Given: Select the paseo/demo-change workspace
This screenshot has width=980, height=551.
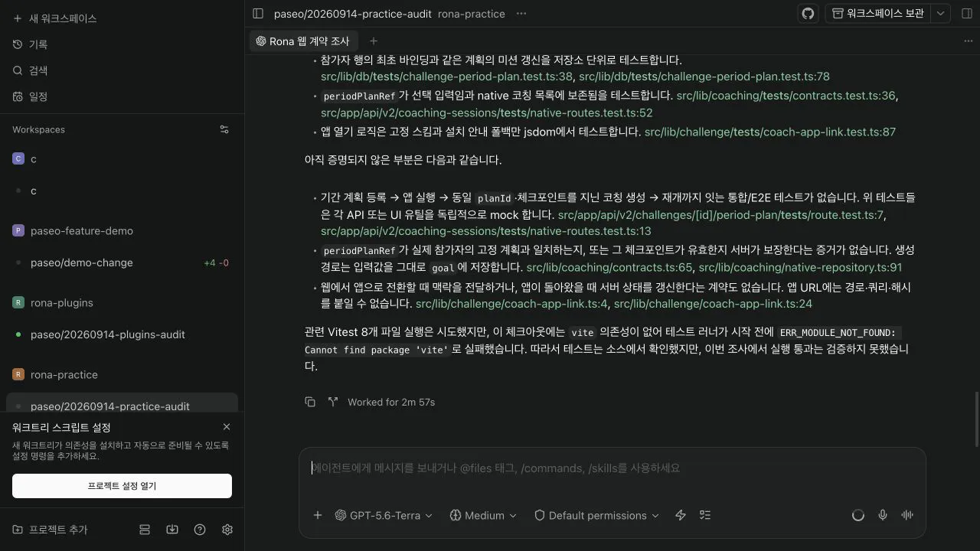Looking at the screenshot, I should tap(81, 262).
